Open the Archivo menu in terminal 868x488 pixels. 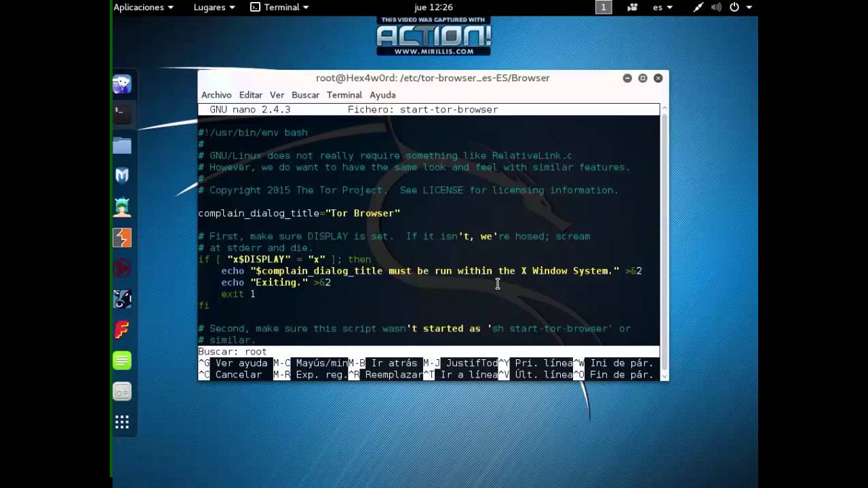(216, 95)
